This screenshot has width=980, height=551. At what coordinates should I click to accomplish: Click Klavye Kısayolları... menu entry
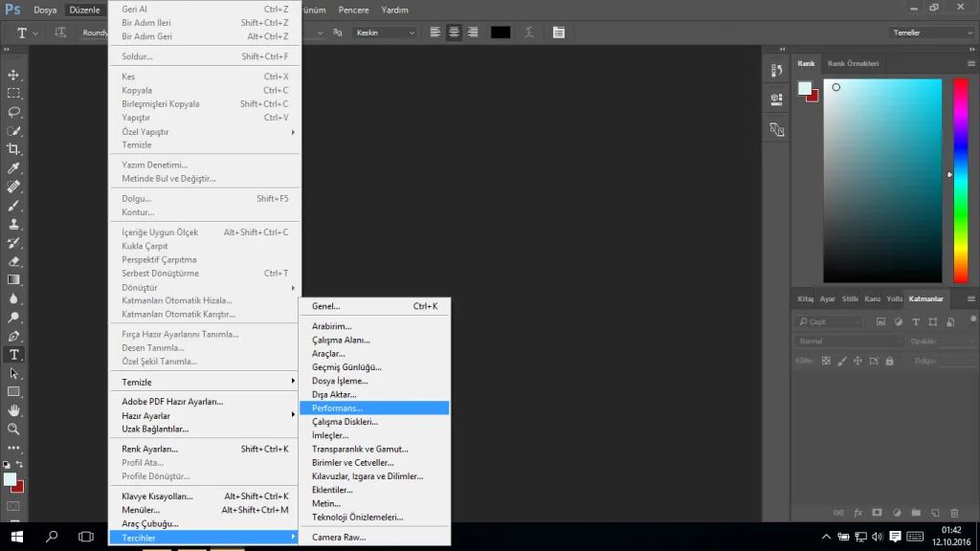tap(157, 496)
